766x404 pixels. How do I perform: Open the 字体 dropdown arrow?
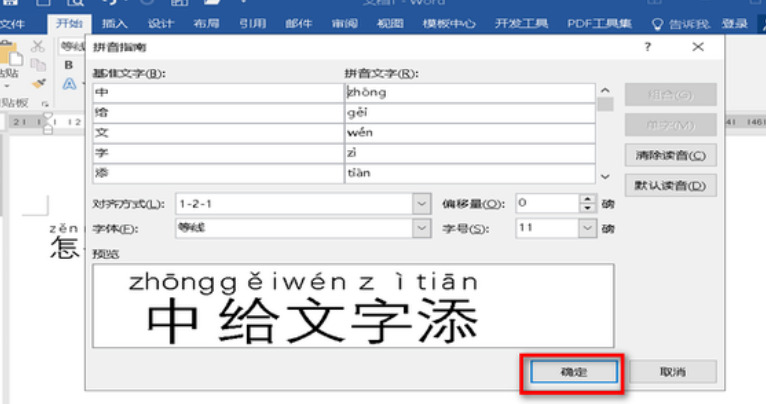click(422, 228)
